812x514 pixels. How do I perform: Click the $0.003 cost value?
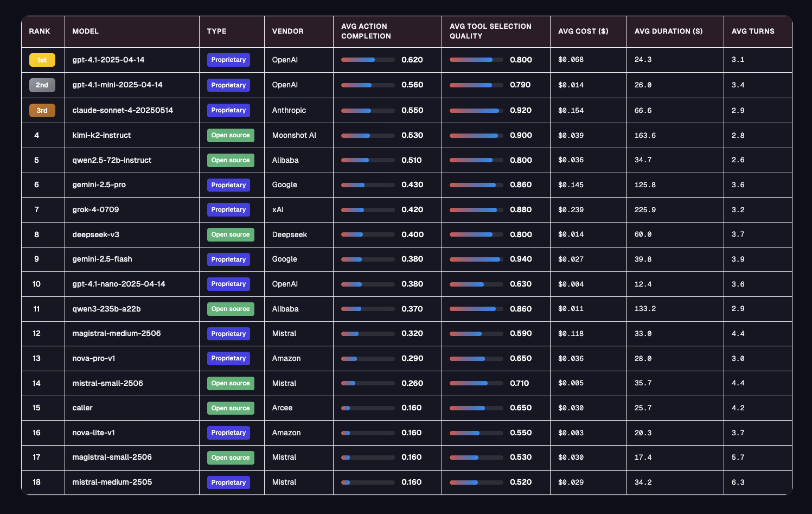click(571, 433)
